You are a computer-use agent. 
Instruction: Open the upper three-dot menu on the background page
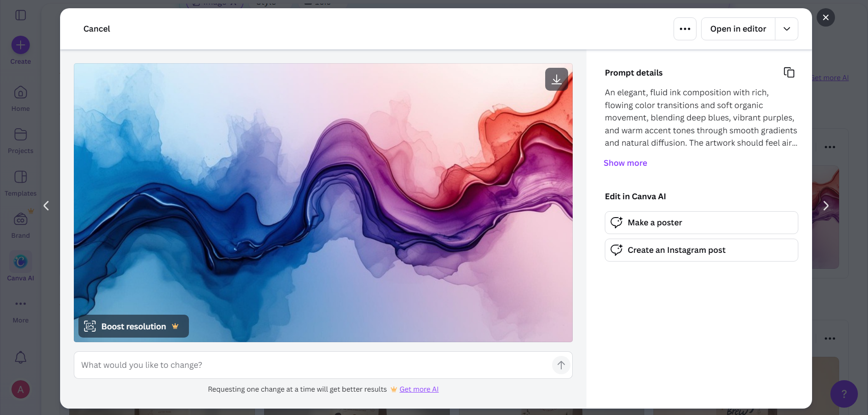pos(830,147)
